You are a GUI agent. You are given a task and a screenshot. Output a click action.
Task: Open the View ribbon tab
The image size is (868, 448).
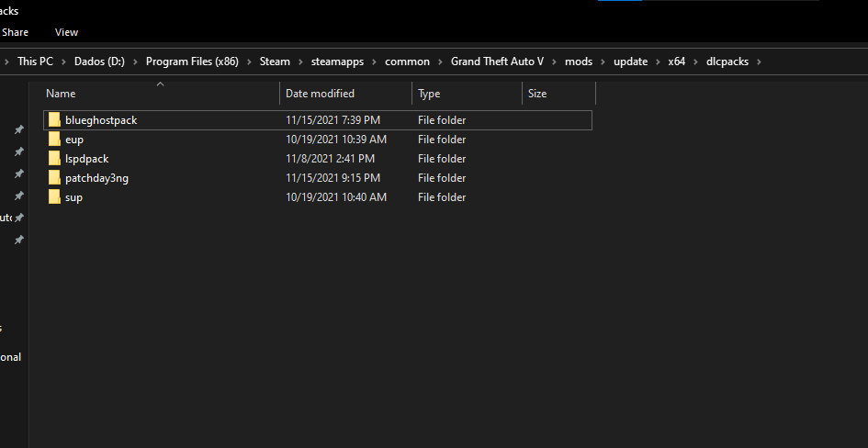coord(66,32)
